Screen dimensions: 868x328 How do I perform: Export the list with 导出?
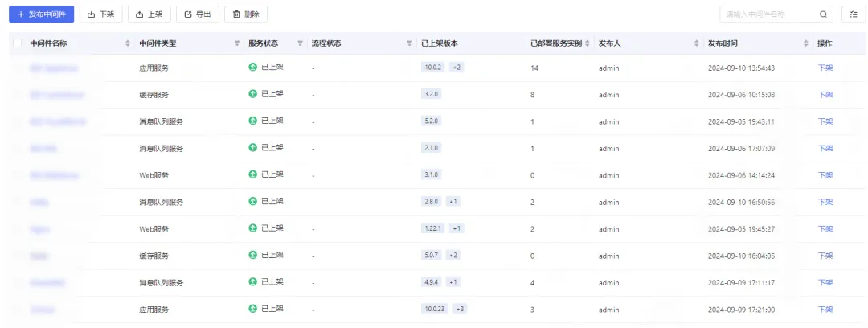(x=197, y=14)
